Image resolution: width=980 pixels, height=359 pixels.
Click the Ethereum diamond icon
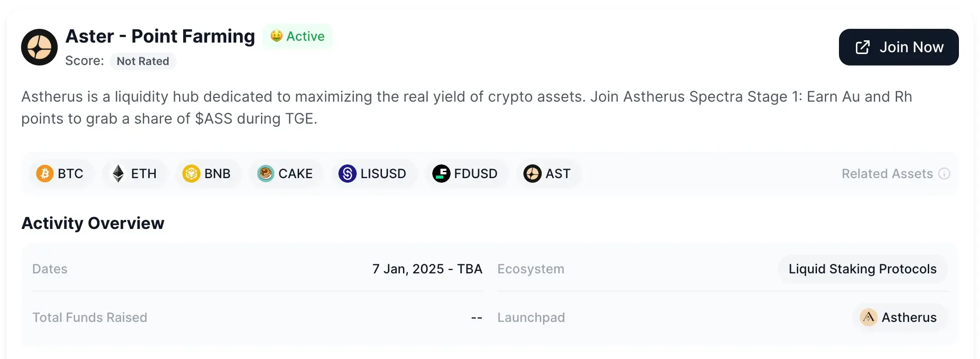(x=118, y=174)
